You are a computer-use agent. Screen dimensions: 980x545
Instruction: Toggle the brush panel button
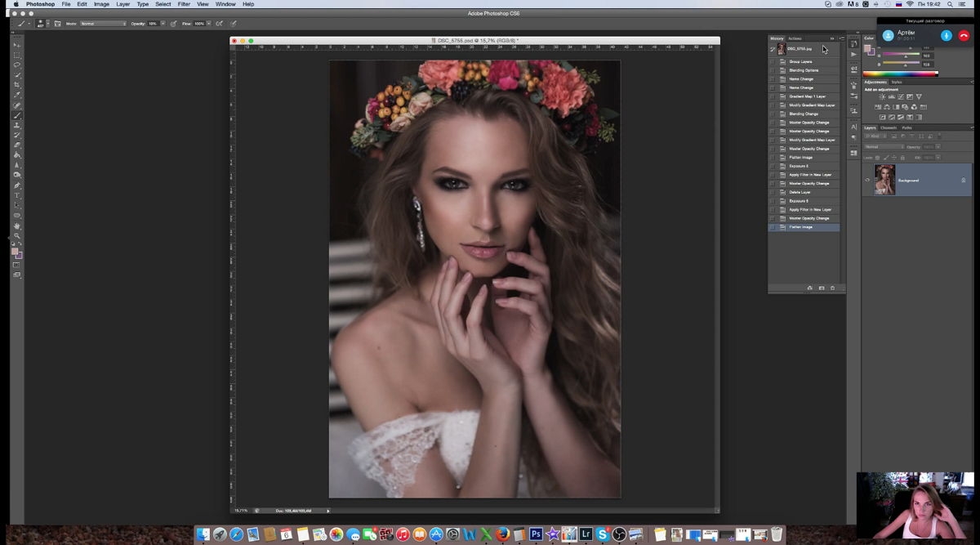coord(58,24)
